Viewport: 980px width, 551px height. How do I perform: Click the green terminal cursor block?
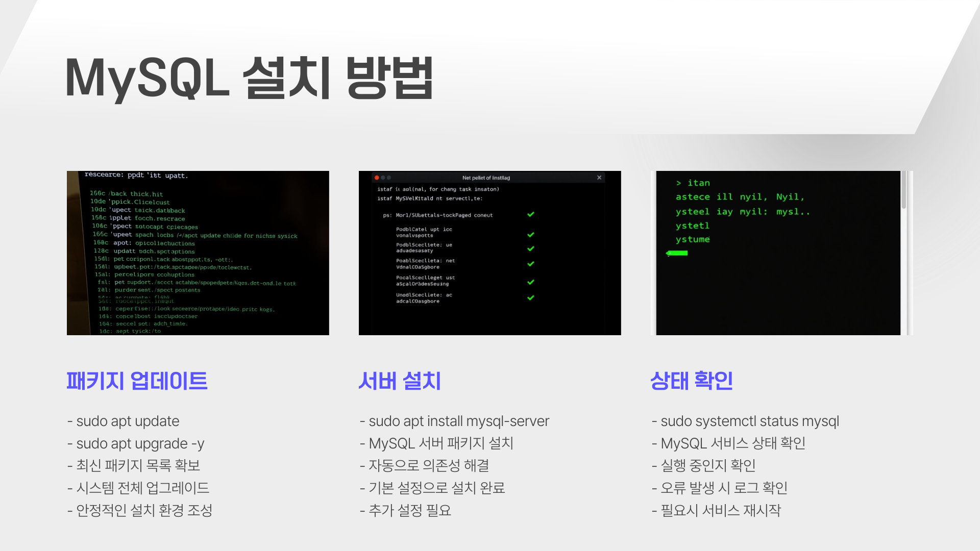(x=677, y=253)
